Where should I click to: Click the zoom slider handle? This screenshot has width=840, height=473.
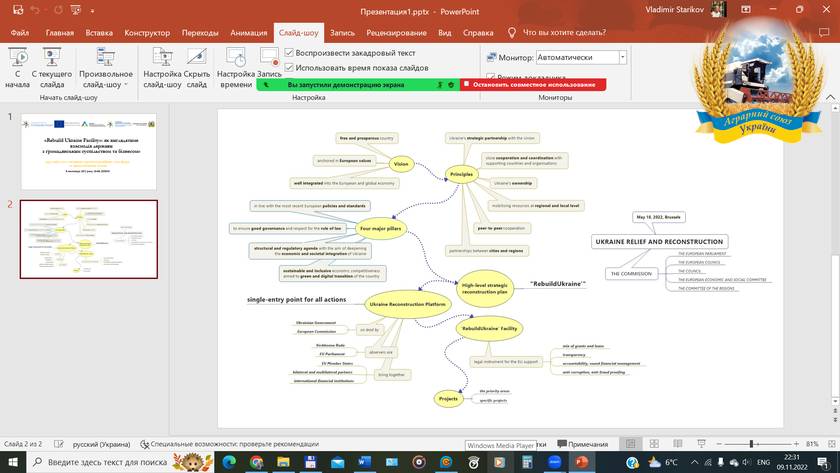pos(752,444)
